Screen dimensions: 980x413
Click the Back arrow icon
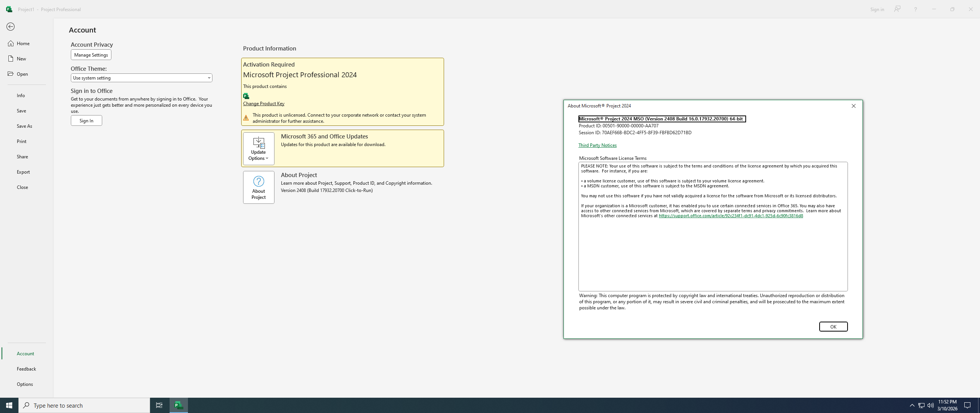tap(10, 26)
